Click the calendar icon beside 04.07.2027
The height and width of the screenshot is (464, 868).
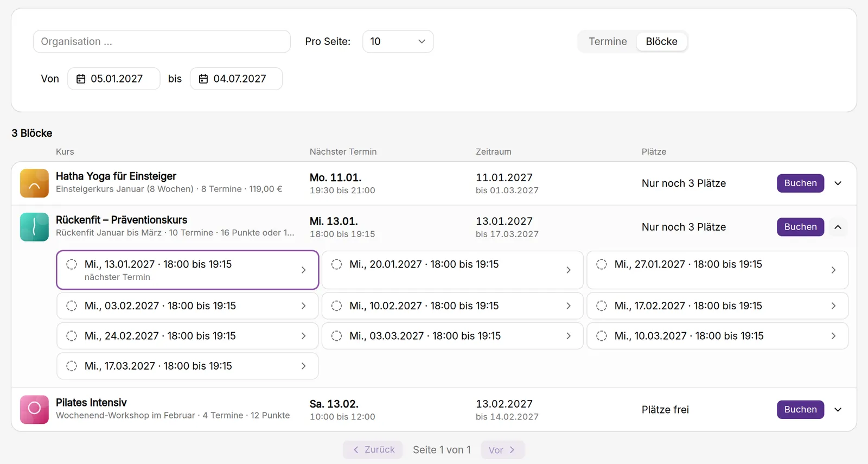point(203,79)
